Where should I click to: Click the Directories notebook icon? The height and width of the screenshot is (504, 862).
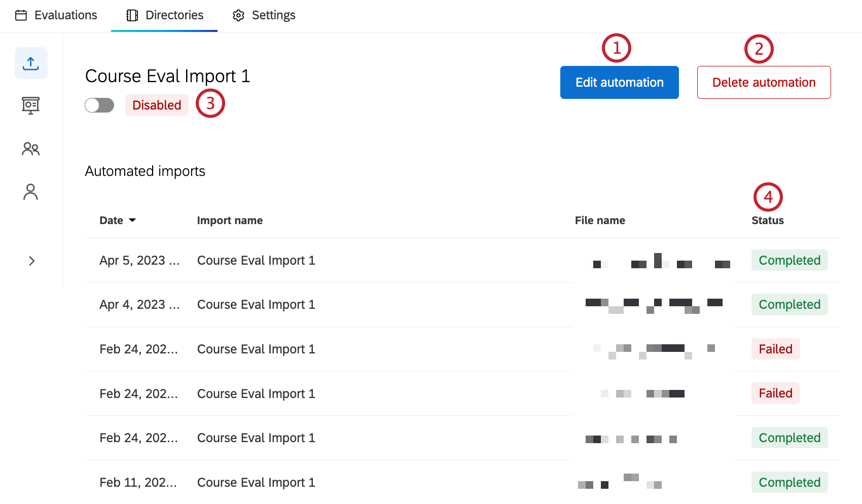(132, 15)
